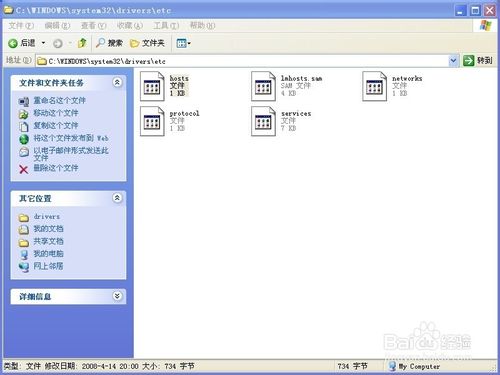
Task: Click the Delete this file link
Action: point(56,168)
